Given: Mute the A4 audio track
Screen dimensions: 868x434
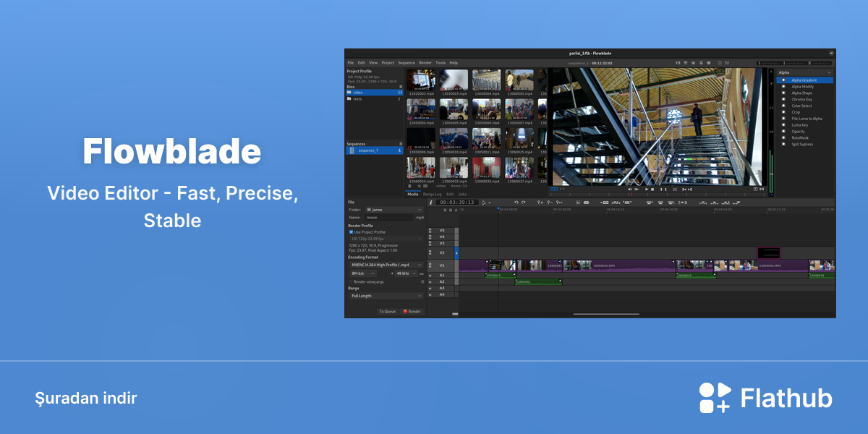Looking at the screenshot, I should [x=430, y=294].
